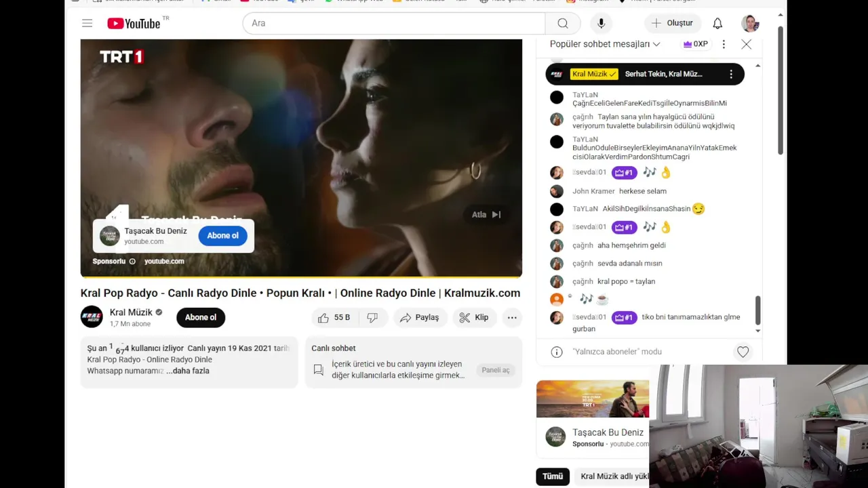Click youtube.com link on ad overlay

pos(164,262)
